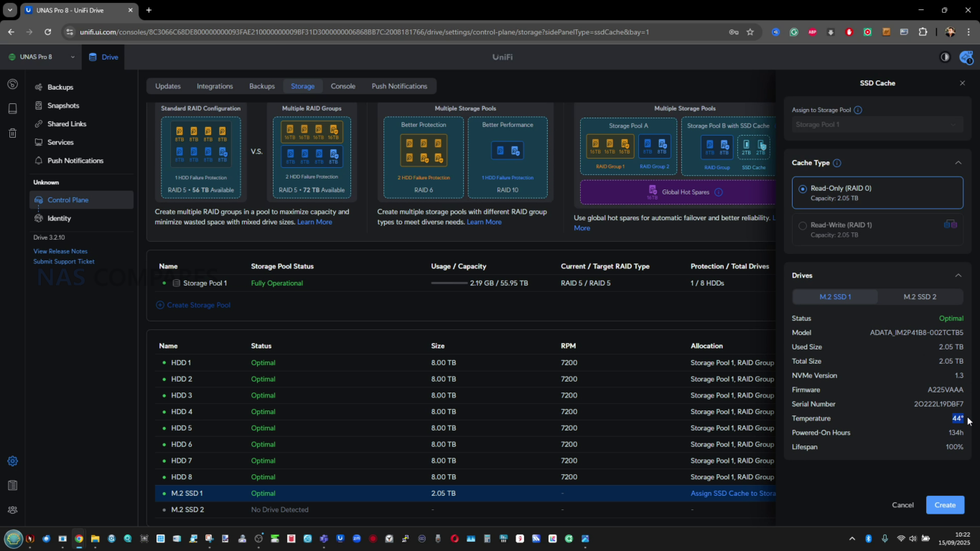Collapse the Cache Type section
The image size is (980, 551).
(958, 163)
